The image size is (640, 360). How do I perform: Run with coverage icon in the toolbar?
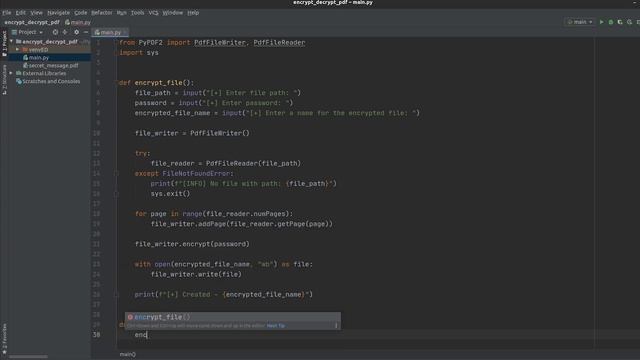click(x=620, y=22)
